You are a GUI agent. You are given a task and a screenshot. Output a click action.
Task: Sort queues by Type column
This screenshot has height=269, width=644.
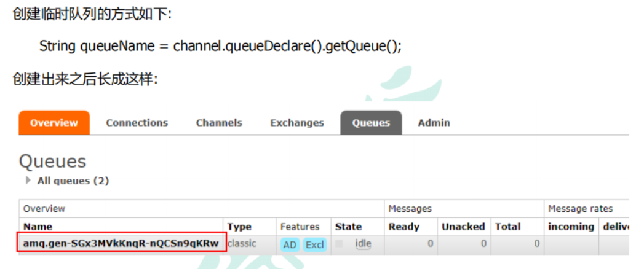click(239, 227)
